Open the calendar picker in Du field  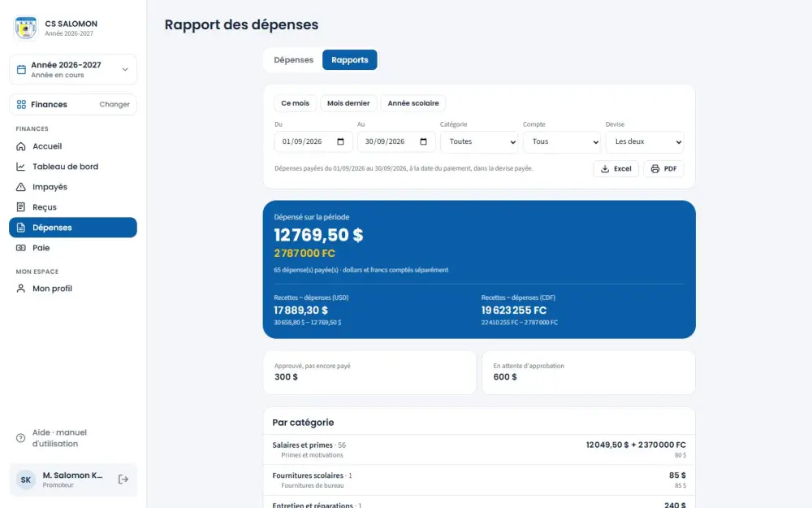point(340,141)
